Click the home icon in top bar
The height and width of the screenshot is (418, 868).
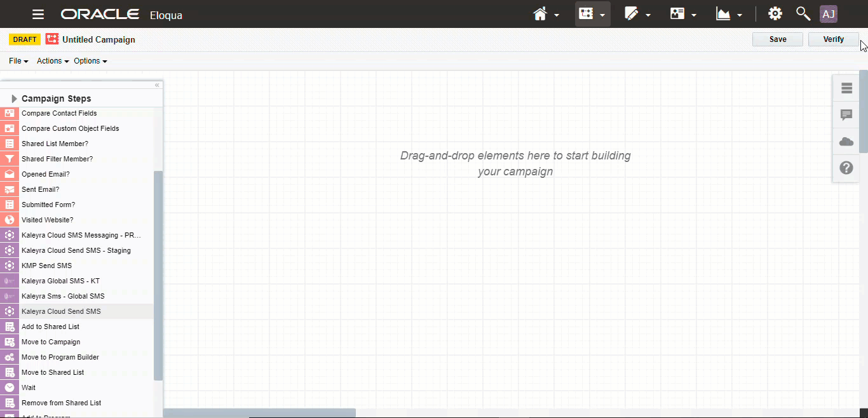540,14
